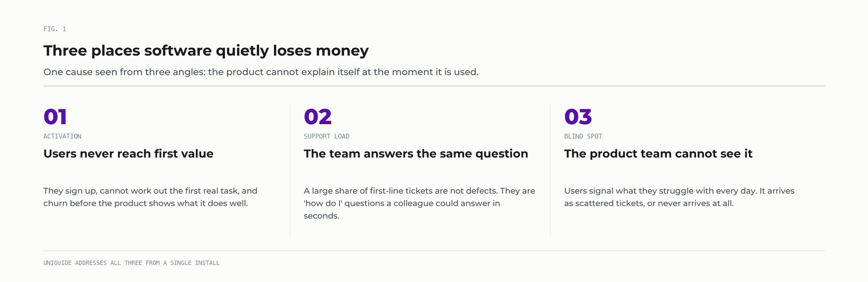Click the paragraph beginning 'Users signal'
The height and width of the screenshot is (282, 868).
coord(679,197)
